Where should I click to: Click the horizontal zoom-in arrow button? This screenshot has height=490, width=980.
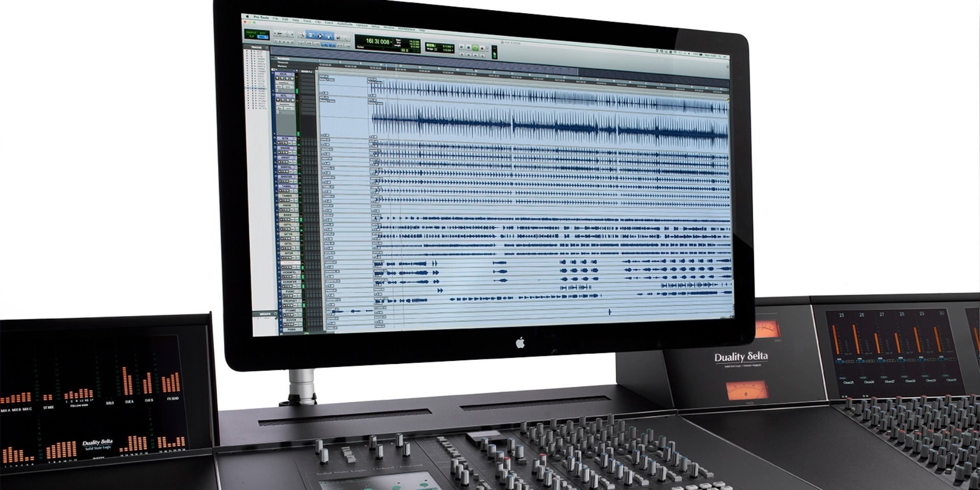coord(292,34)
